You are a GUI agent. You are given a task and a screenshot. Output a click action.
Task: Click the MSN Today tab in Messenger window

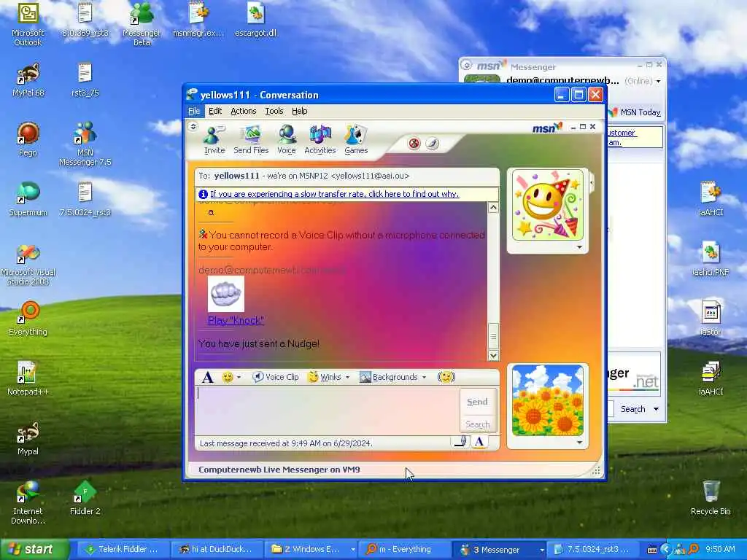coord(635,112)
